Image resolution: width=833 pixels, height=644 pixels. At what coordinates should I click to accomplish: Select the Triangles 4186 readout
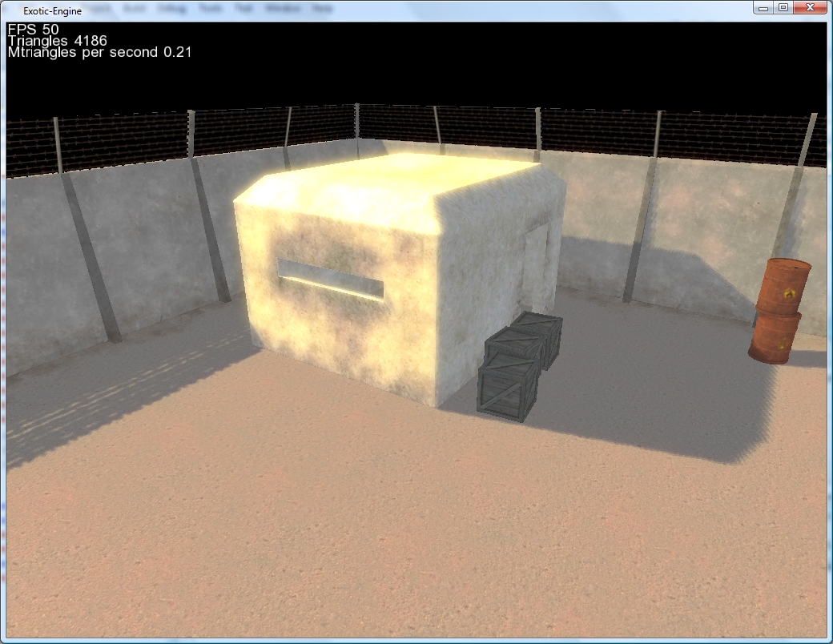(x=57, y=41)
